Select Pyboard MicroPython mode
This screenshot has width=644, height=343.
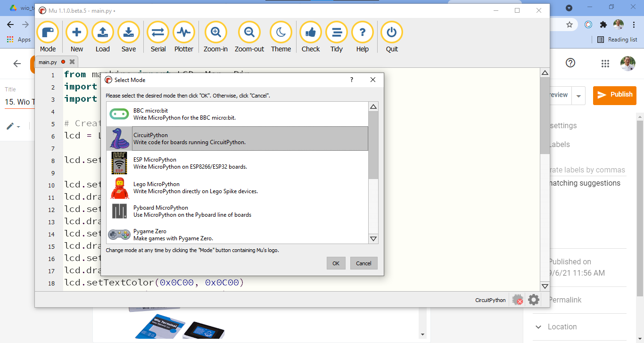237,211
